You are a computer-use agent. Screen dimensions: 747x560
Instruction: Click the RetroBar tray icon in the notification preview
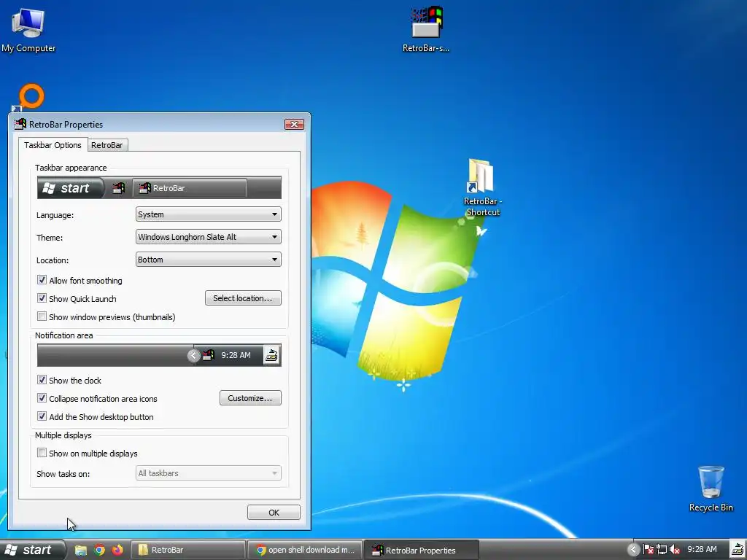pos(208,355)
